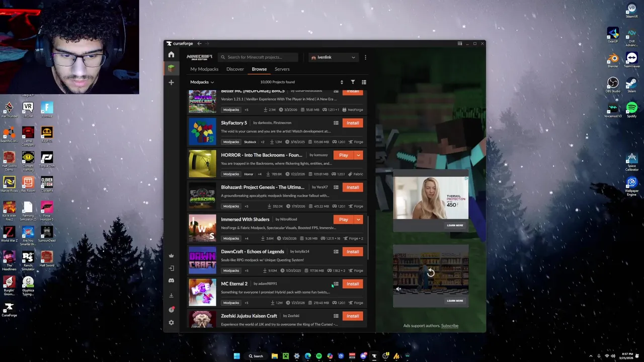Open the TeamViewer desktop shortcut

tap(632, 60)
